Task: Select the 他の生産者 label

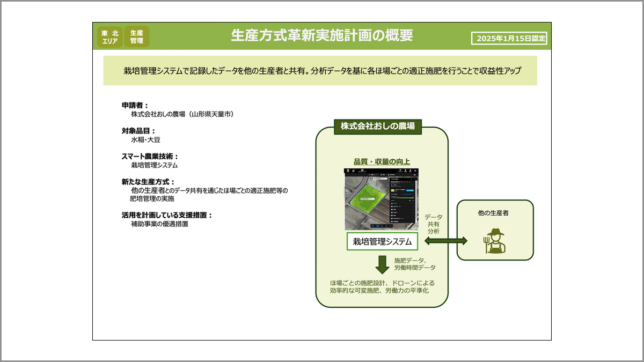Action: point(493,213)
